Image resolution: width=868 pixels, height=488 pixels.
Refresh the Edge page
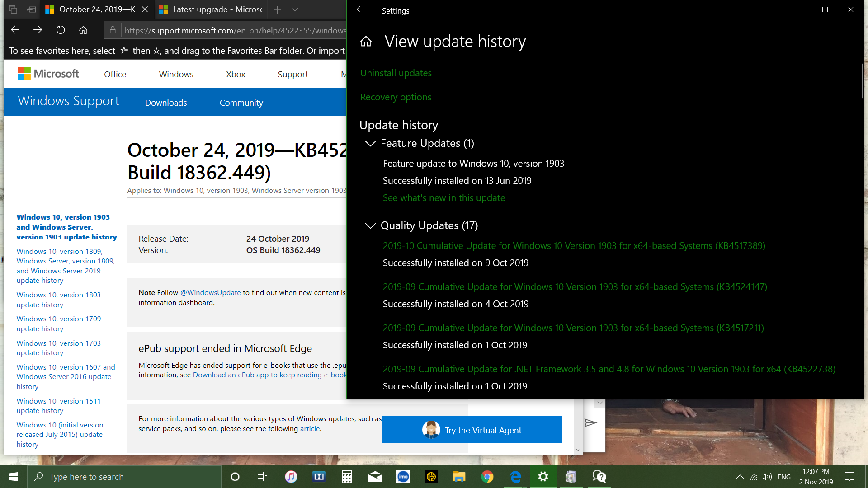[61, 30]
